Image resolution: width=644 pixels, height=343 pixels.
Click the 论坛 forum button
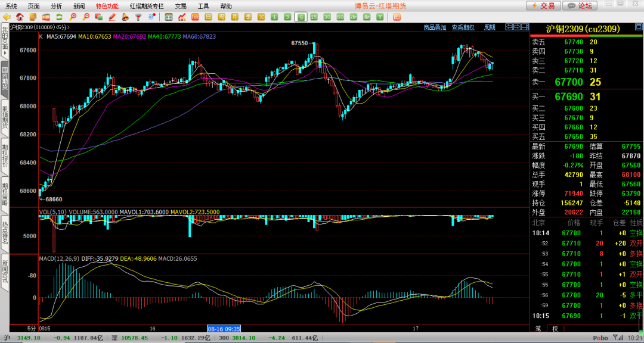(x=580, y=6)
